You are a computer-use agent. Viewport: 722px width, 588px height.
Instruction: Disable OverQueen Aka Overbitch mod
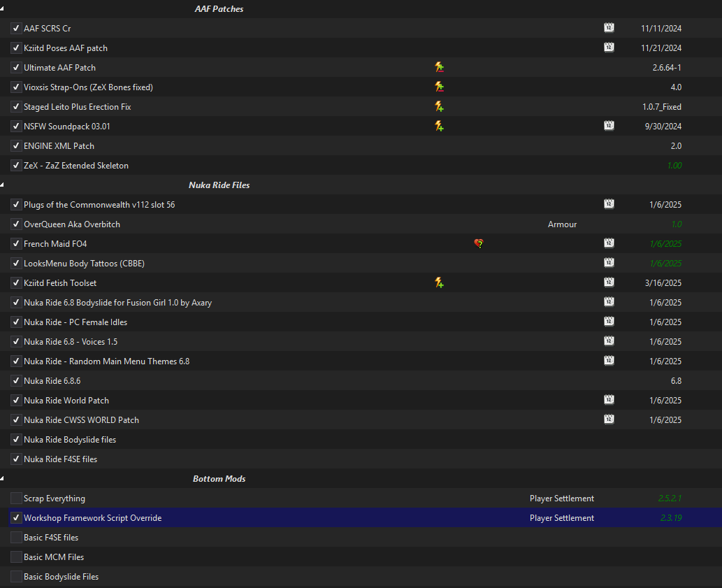16,224
